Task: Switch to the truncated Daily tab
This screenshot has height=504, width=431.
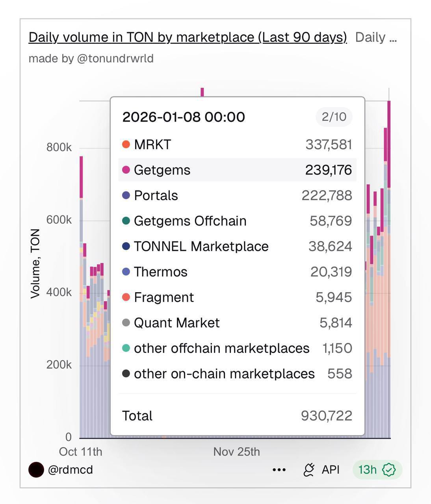Action: point(375,37)
